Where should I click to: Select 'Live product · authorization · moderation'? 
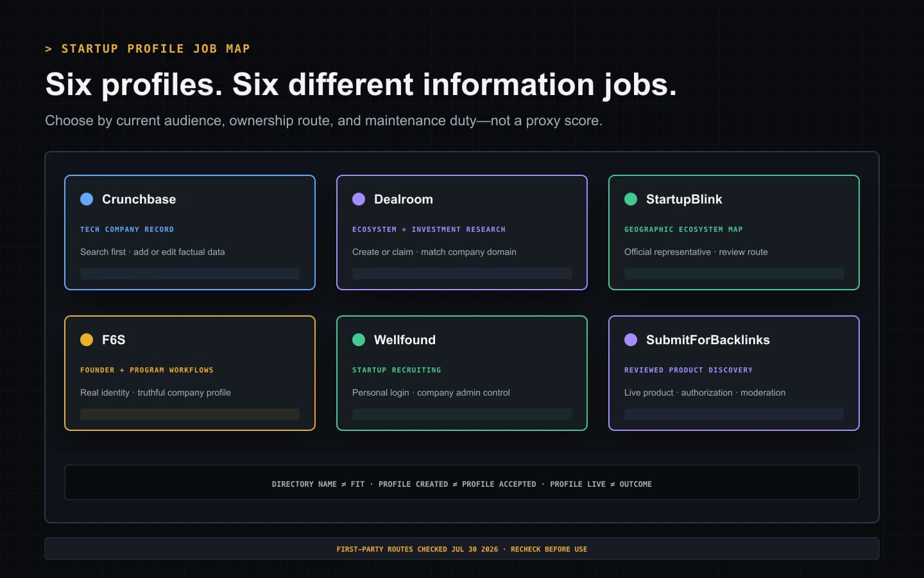pos(705,392)
